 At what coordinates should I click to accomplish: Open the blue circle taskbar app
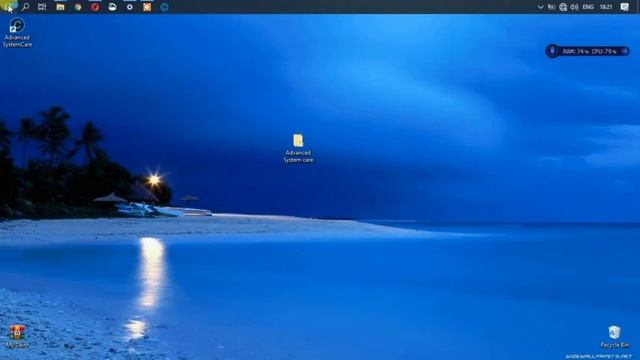(x=164, y=7)
